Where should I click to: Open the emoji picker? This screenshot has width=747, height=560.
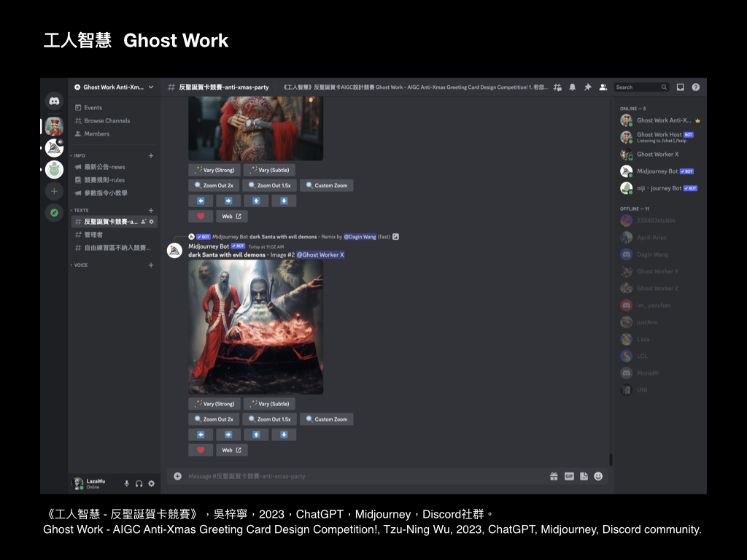coord(598,476)
